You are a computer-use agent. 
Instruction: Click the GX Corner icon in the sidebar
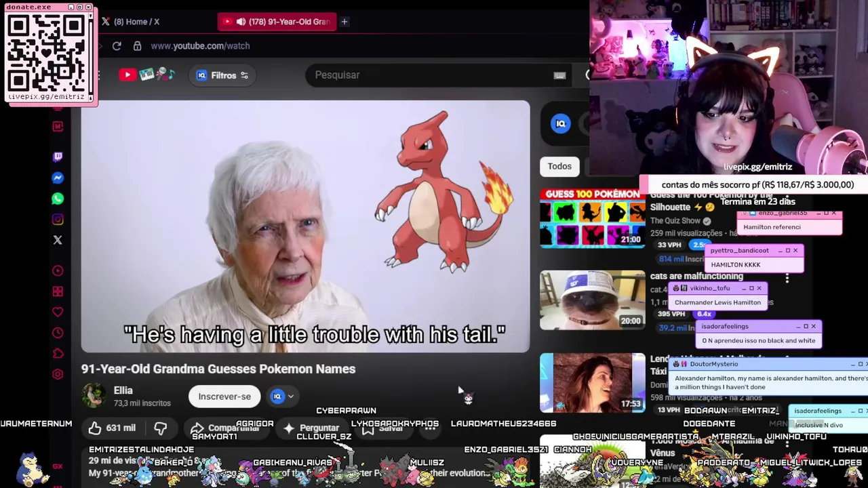[x=58, y=466]
